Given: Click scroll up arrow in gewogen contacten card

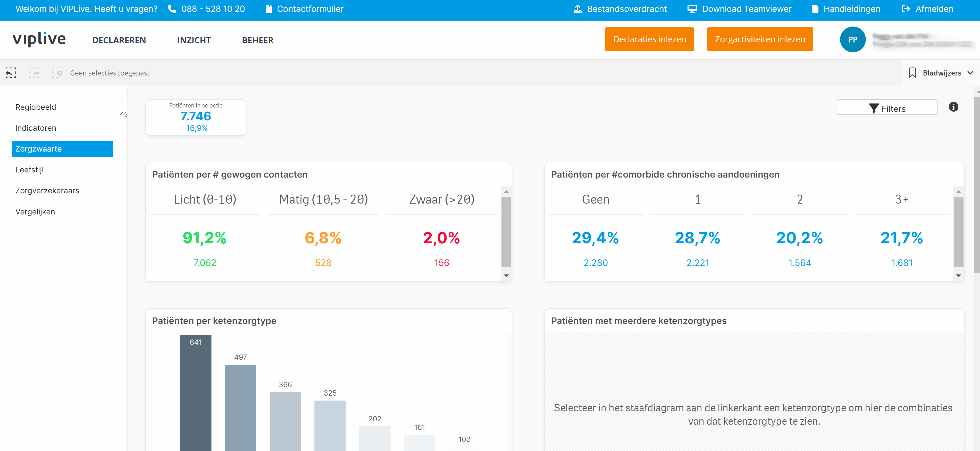Looking at the screenshot, I should coord(506,192).
